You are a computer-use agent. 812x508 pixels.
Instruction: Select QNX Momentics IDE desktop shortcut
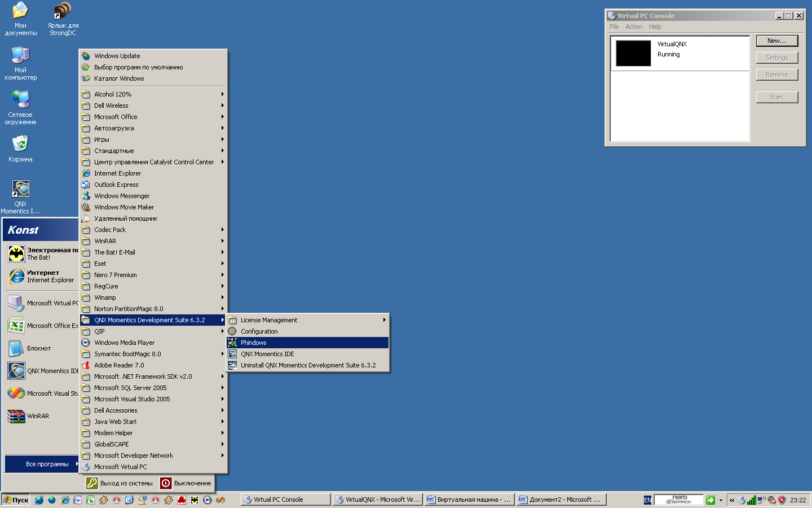click(x=21, y=189)
